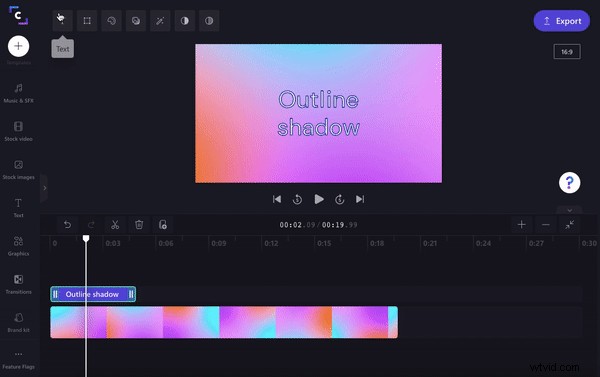Screen dimensions: 600x377
Task: Undo the last action
Action: [x=67, y=225]
